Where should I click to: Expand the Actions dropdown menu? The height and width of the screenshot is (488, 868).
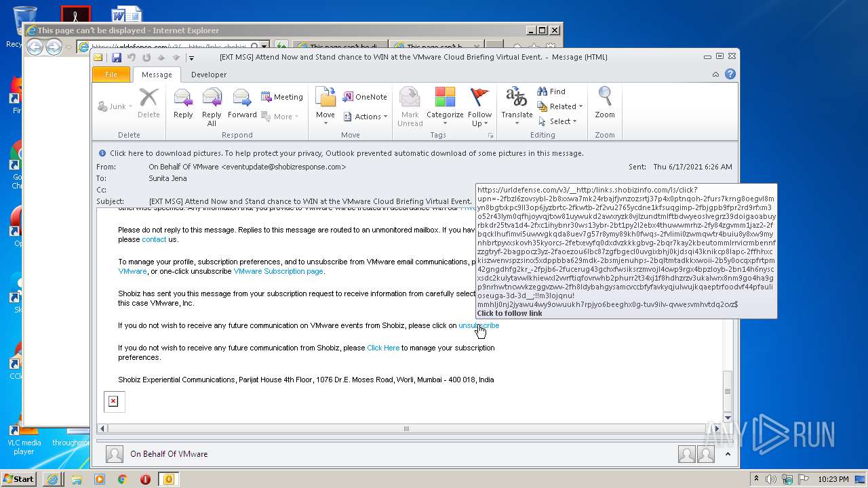click(x=365, y=117)
